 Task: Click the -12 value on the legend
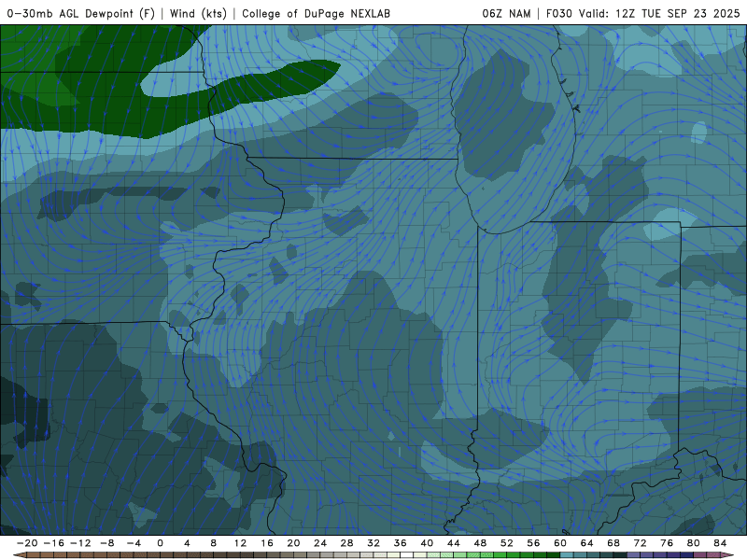pos(80,543)
